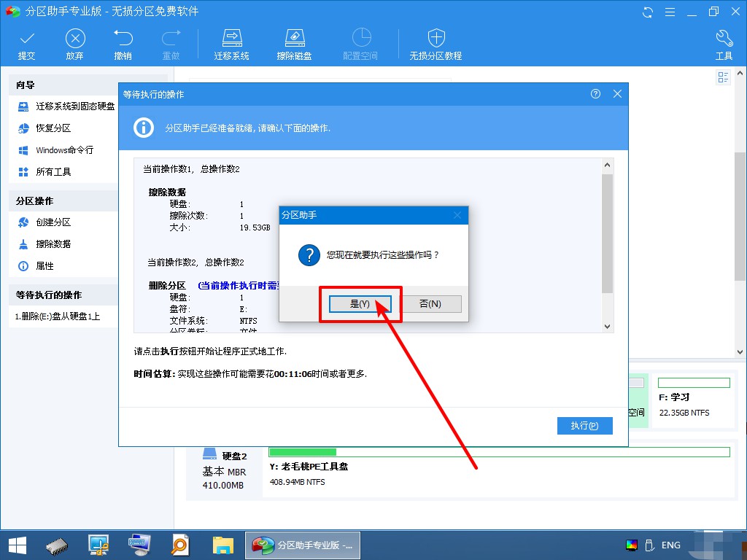Open the Windows Start button
747x560 pixels.
(x=18, y=545)
